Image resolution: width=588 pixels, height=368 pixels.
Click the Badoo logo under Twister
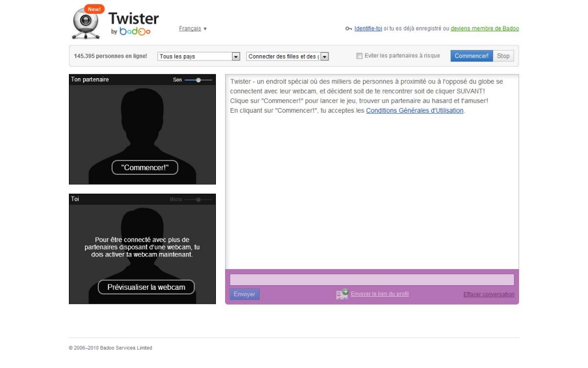click(135, 32)
